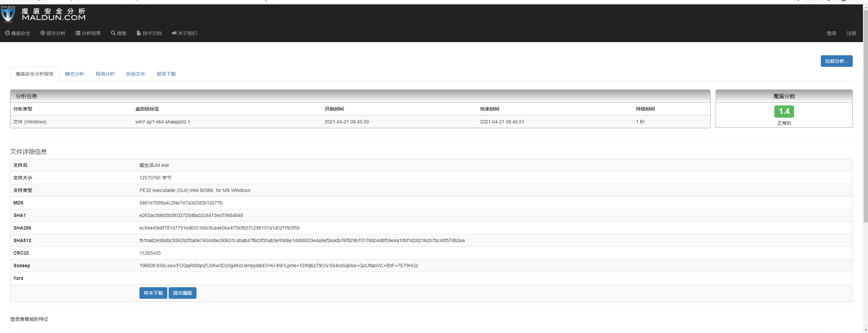Click the 样本下载 button
This screenshot has height=333, width=868.
tap(153, 293)
